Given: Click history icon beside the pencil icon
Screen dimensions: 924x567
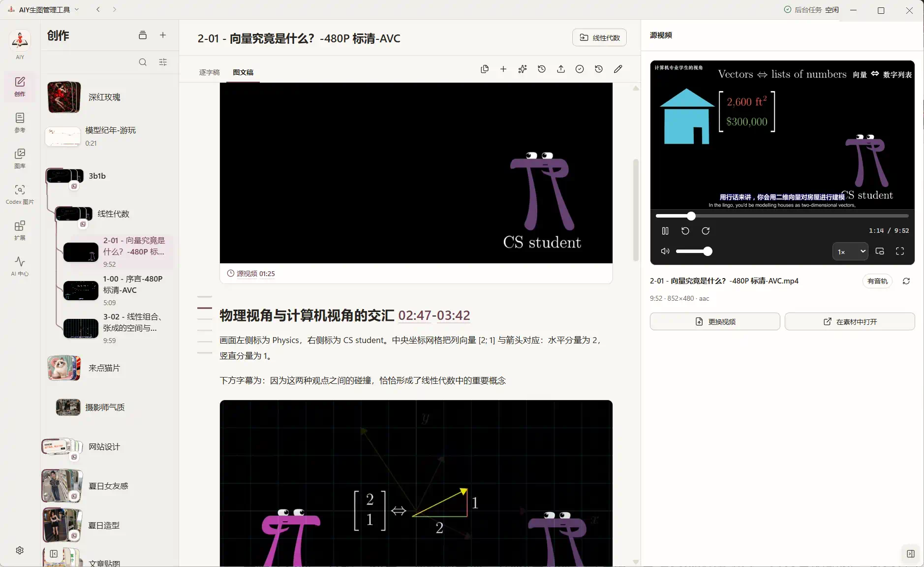Looking at the screenshot, I should [599, 69].
